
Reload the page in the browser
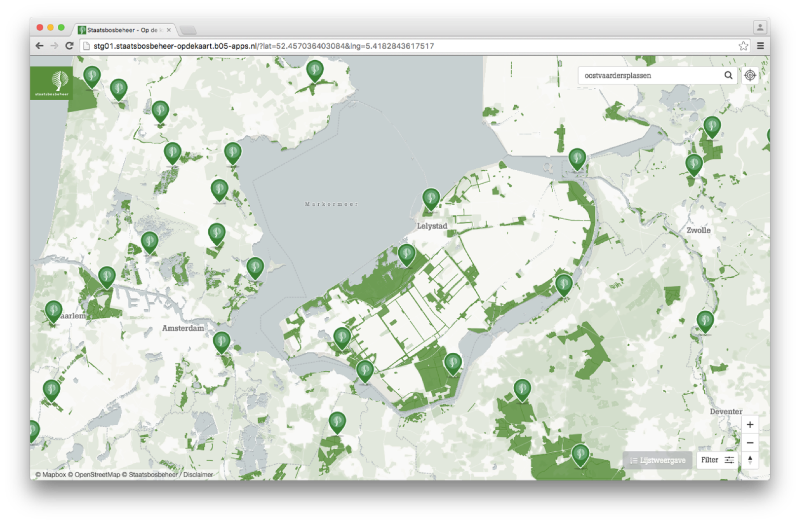(x=69, y=46)
